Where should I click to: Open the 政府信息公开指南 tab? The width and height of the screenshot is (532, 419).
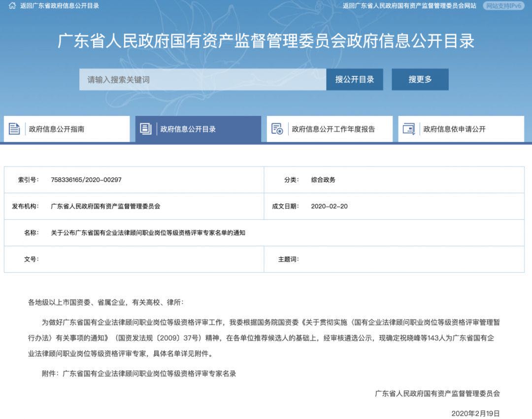[67, 129]
